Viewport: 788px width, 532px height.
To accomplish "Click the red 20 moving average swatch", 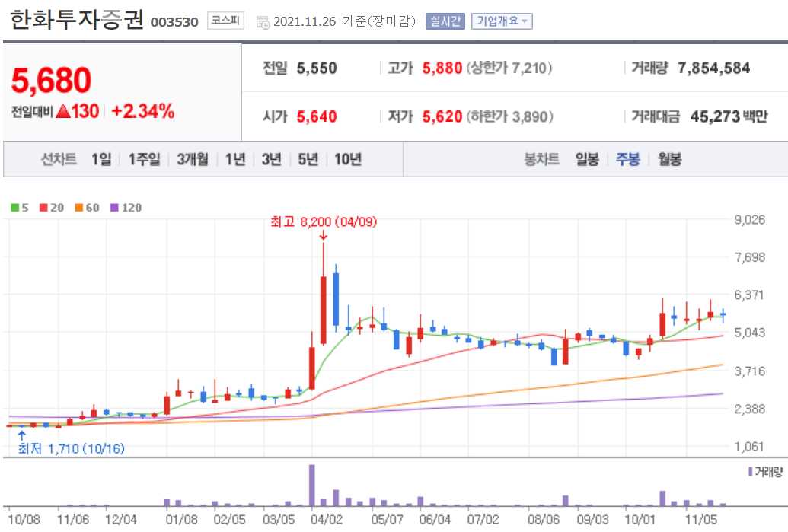I will [x=43, y=208].
